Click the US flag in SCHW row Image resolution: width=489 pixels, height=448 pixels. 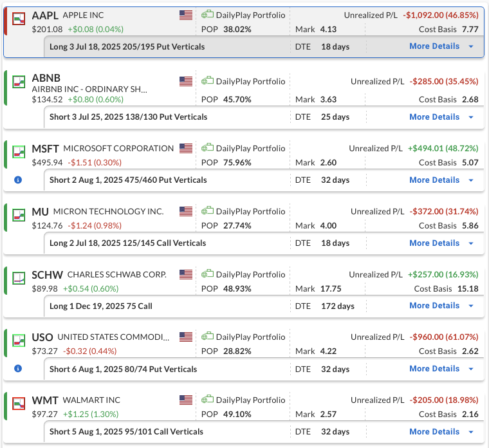coord(186,274)
